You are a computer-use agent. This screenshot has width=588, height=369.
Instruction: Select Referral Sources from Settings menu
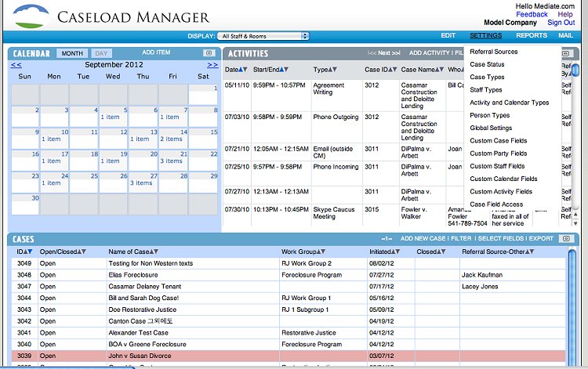tap(493, 52)
